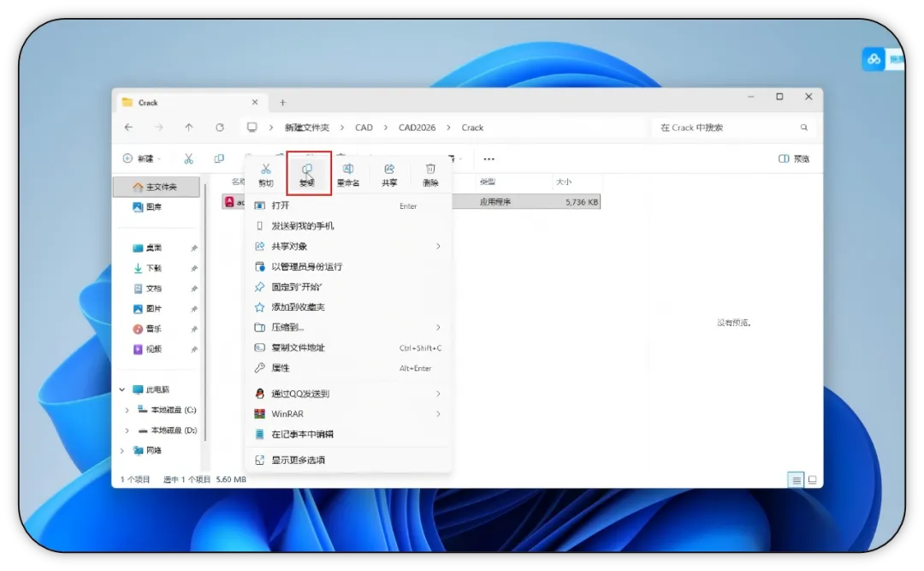Screen dimensions: 924x571
Task: Click the Share (共享) icon in context menu
Action: click(389, 170)
